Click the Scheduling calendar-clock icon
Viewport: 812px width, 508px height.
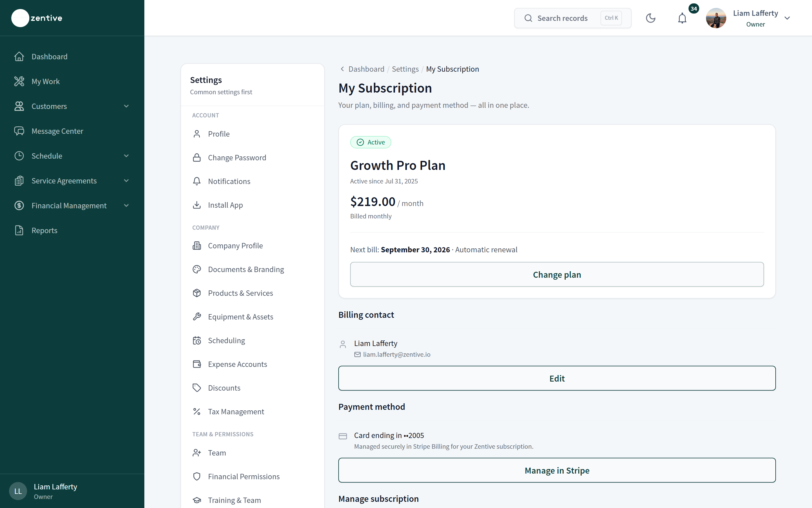tap(197, 341)
